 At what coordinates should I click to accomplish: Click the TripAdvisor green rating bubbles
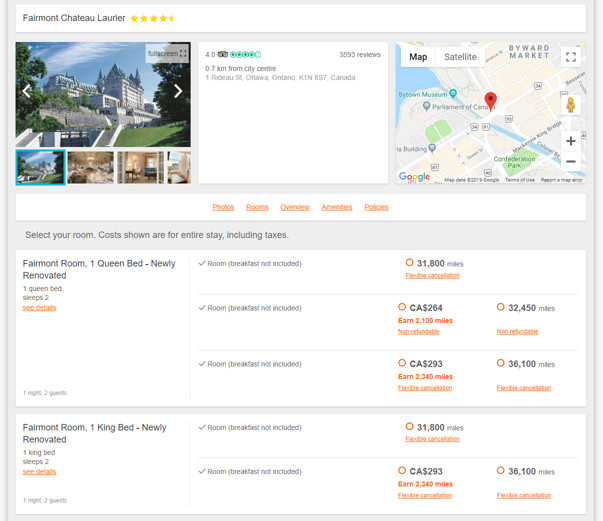tap(245, 54)
